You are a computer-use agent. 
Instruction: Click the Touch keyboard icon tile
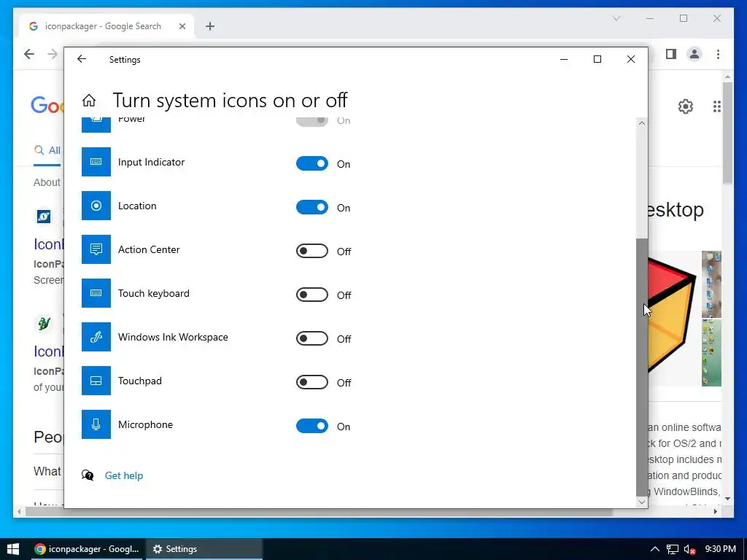[x=96, y=293]
